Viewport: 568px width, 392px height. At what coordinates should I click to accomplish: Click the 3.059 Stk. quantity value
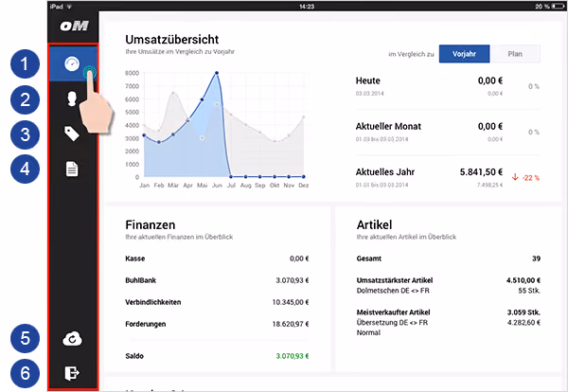pyautogui.click(x=524, y=312)
